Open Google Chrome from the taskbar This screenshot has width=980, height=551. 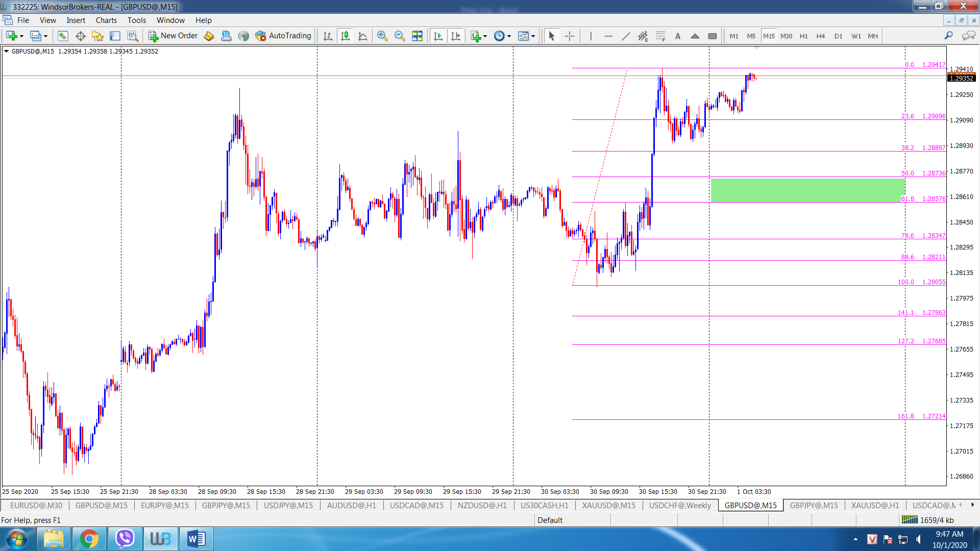tap(89, 539)
